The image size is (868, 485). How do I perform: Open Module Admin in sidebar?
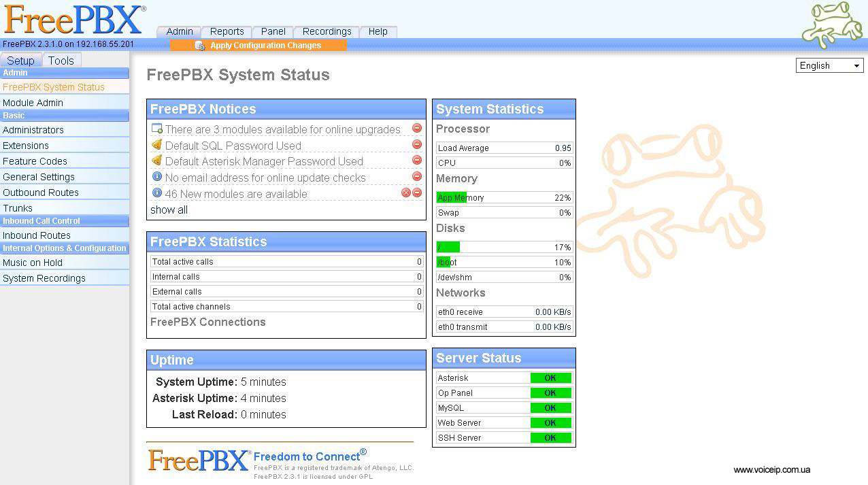(65, 103)
